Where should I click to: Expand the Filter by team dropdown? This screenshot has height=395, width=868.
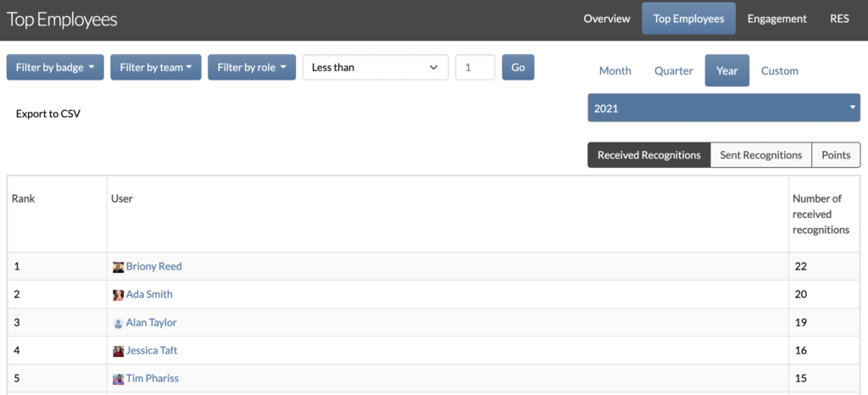tap(156, 68)
